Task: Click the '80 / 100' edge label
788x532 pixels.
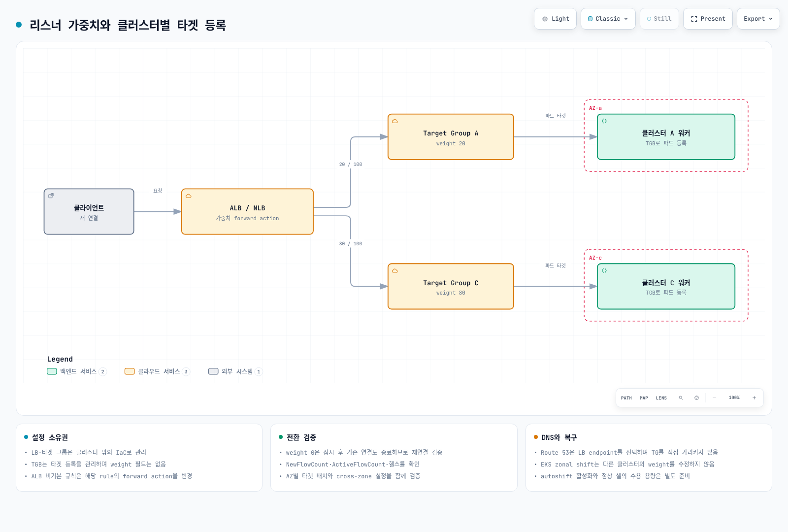Action: tap(351, 244)
